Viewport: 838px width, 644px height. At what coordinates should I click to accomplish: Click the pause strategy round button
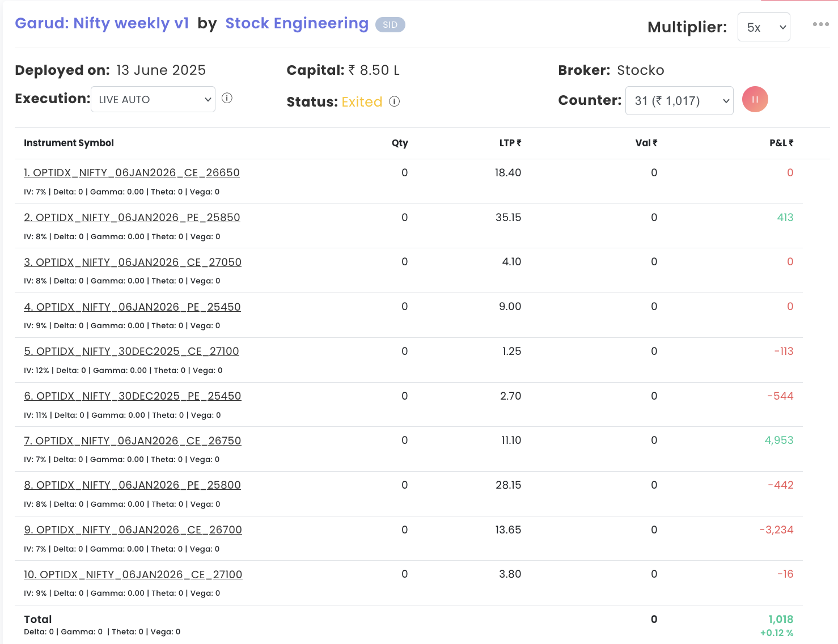755,99
